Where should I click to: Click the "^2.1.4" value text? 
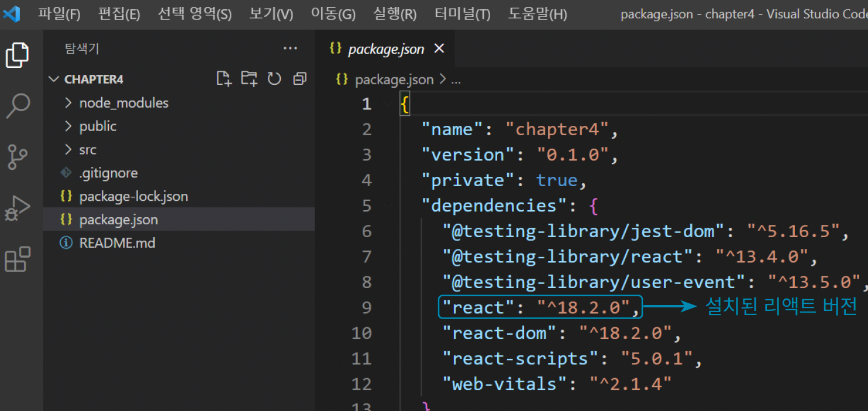click(631, 383)
